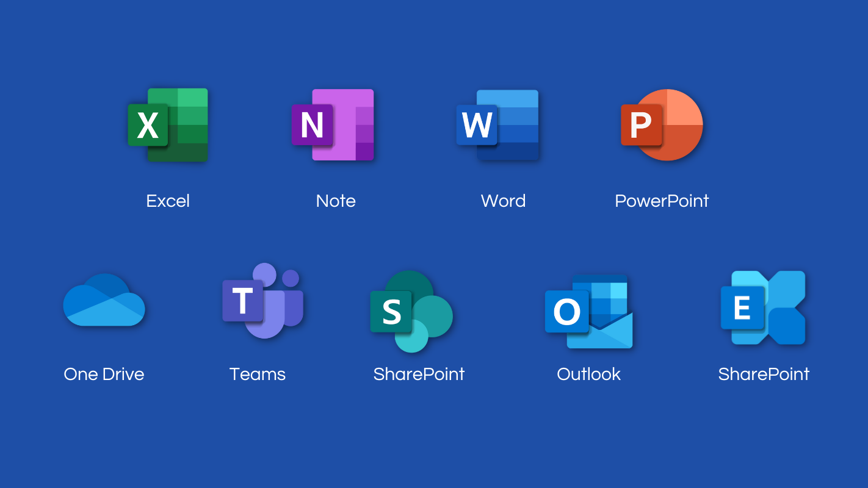Select the Teams text label
Image resolution: width=868 pixels, height=488 pixels.
(x=258, y=374)
